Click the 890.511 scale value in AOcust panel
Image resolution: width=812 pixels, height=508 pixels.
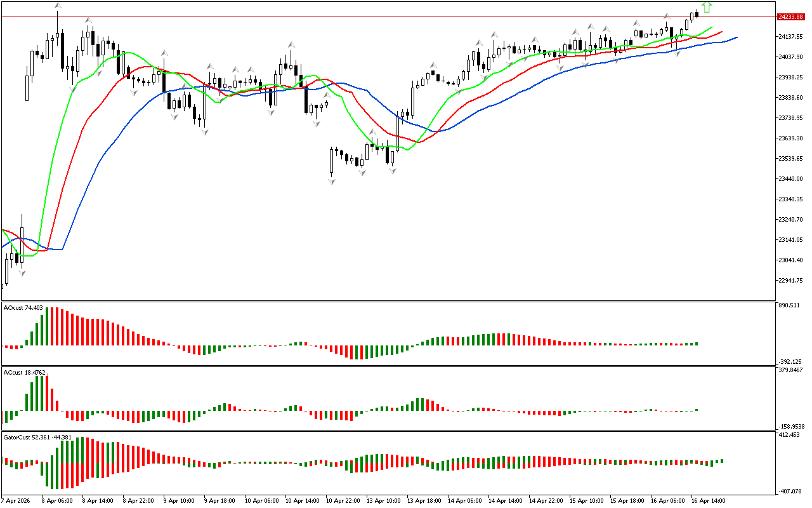tap(789, 305)
